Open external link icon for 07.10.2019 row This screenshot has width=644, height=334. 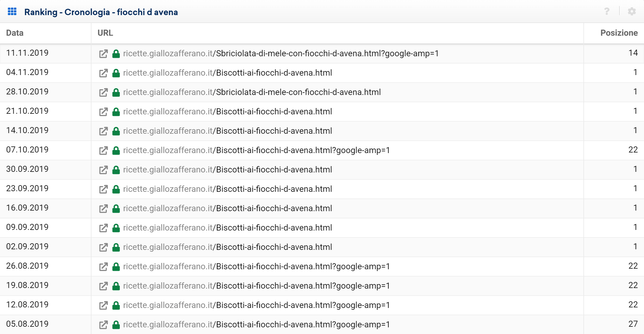(x=103, y=151)
